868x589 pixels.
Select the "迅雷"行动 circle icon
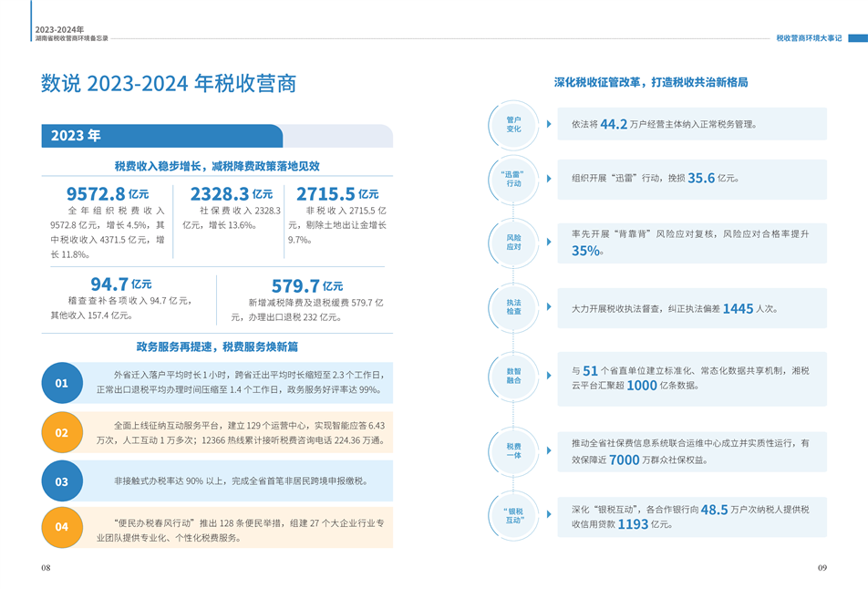pos(513,179)
